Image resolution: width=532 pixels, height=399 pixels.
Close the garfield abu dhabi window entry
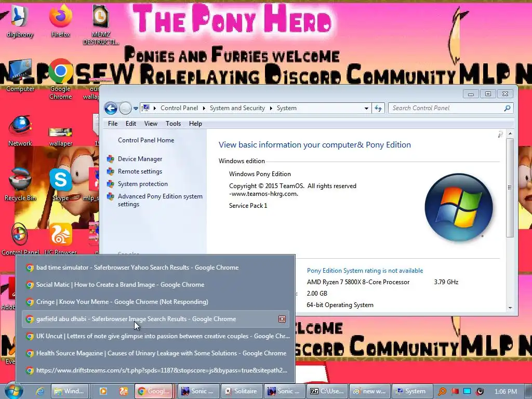pyautogui.click(x=282, y=319)
